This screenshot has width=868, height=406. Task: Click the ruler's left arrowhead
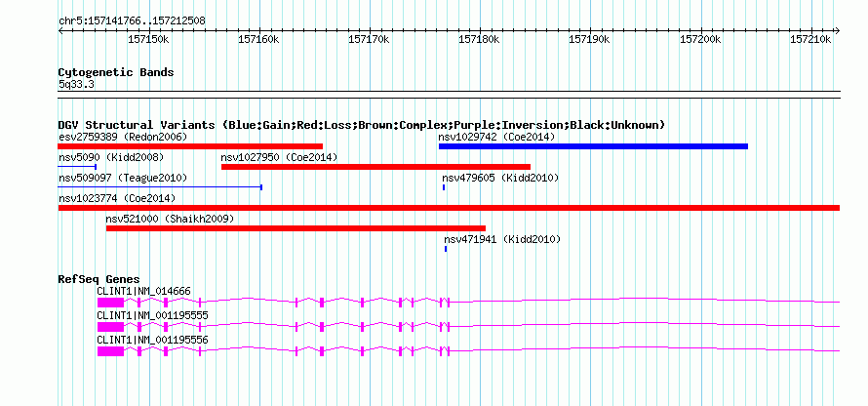tap(60, 31)
